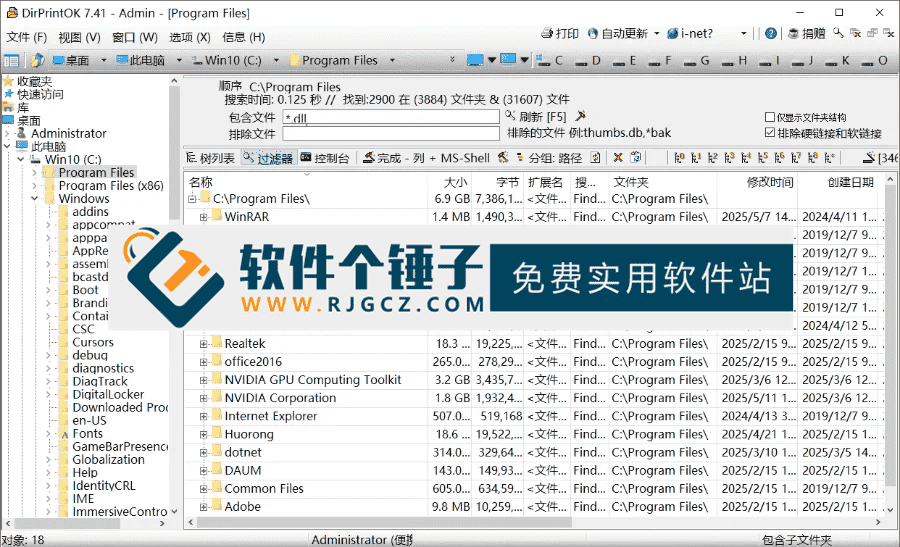The height and width of the screenshot is (547, 900).
Task: Open drive K shortcut
Action: click(837, 60)
